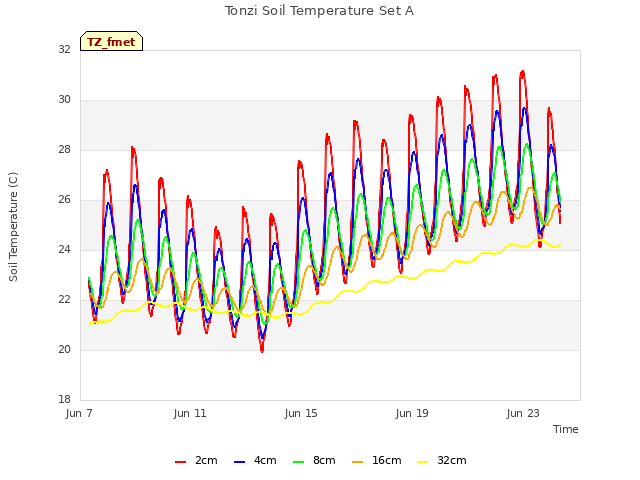Viewport: 640px width, 480px height.
Task: Click the chart title Tonzi Soil Temperature Set A
Action: coord(319,11)
